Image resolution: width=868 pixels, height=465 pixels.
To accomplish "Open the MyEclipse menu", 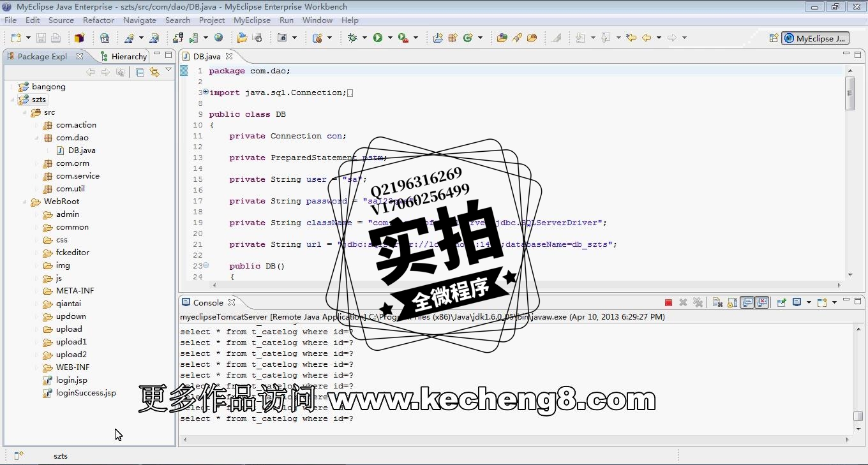I will pyautogui.click(x=252, y=20).
